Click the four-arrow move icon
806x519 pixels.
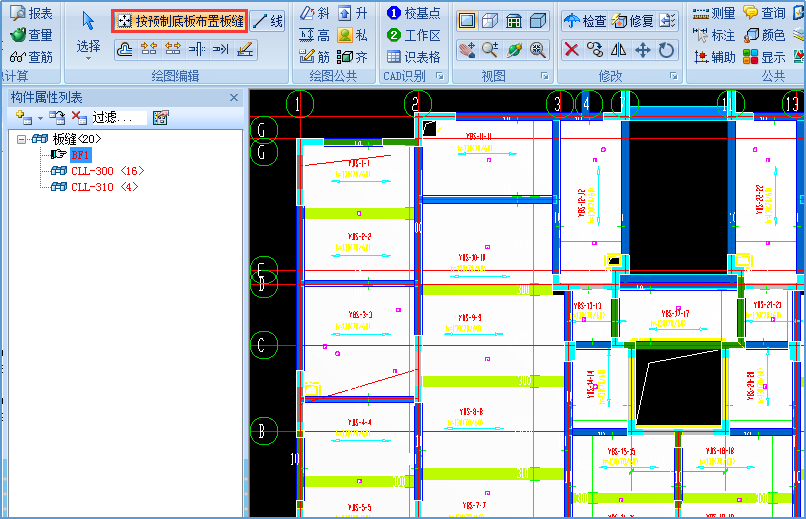(643, 50)
